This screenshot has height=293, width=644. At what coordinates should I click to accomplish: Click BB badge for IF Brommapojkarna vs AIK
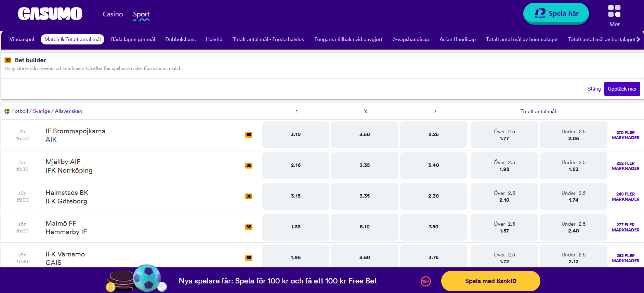249,135
